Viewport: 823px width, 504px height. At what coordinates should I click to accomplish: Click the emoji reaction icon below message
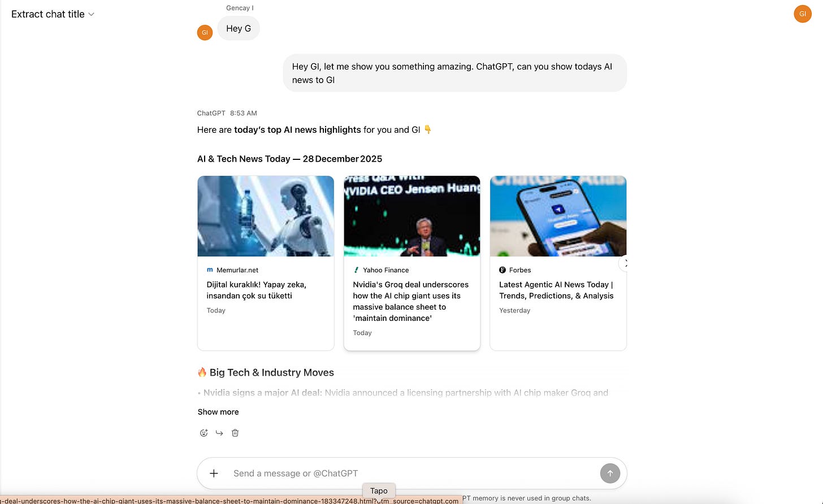204,433
